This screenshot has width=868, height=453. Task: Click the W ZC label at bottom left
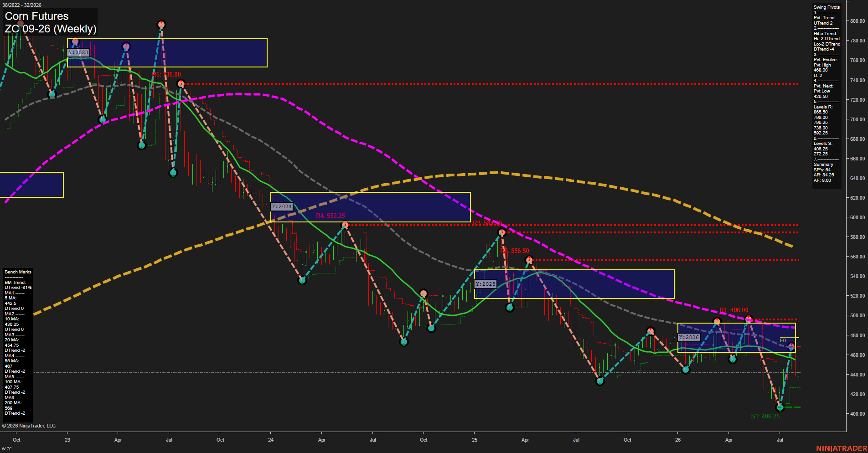7,449
